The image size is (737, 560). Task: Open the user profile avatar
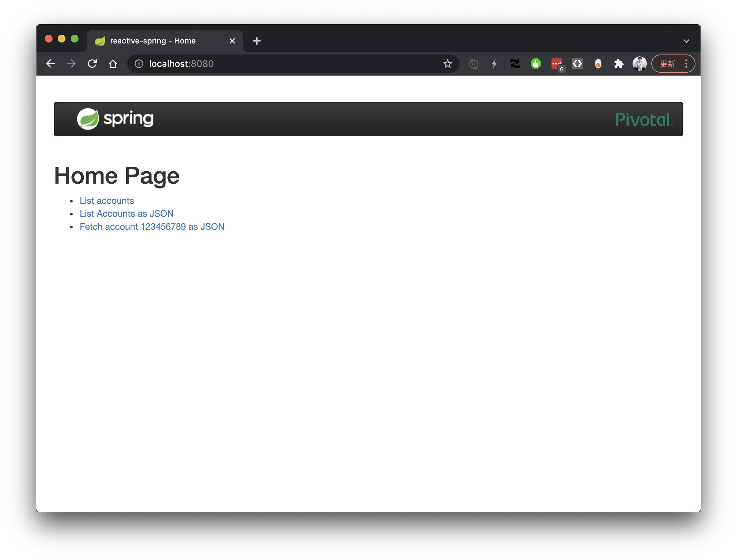click(x=639, y=64)
